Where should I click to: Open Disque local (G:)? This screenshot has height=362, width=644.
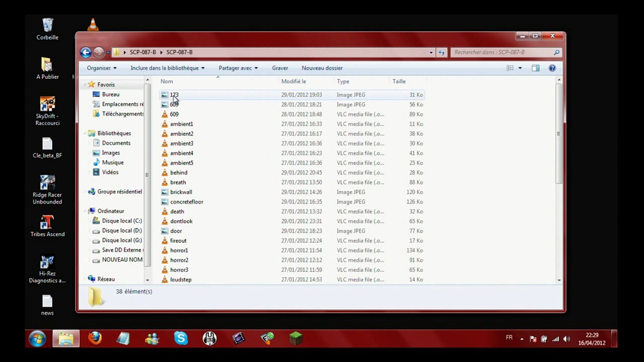122,240
